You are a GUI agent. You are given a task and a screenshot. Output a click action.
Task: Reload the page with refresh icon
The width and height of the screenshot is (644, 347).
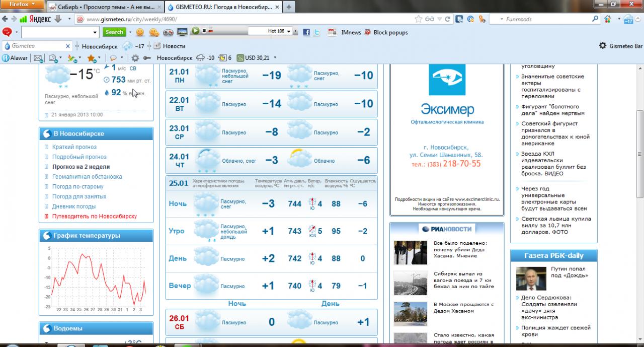point(447,19)
